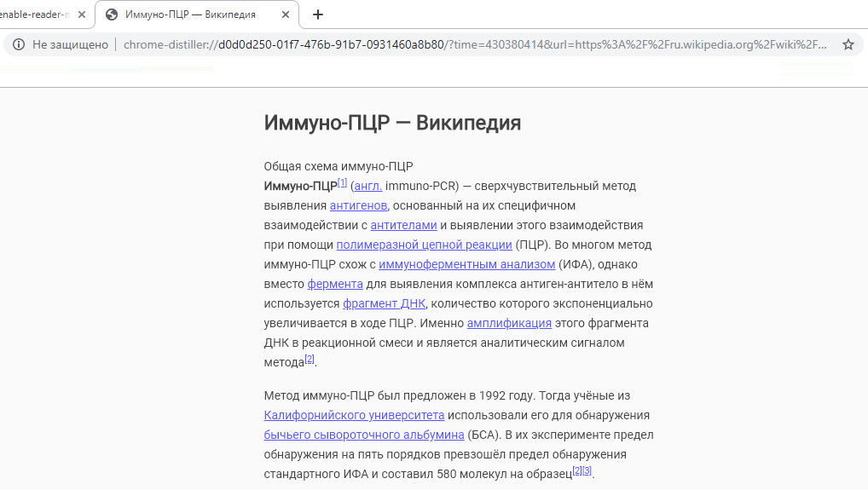Screen dimensions: 868x490
Task: Open полимеразной цепной реакции link
Action: click(x=424, y=245)
